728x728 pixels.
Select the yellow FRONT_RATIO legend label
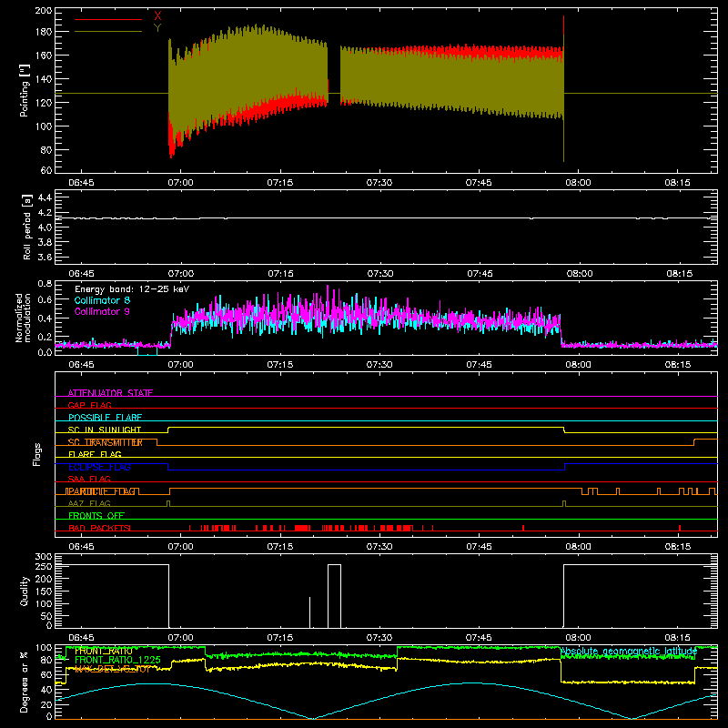(103, 651)
